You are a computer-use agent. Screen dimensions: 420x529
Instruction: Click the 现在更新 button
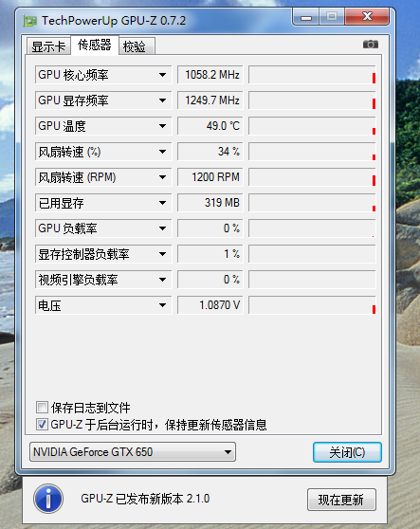(x=341, y=500)
